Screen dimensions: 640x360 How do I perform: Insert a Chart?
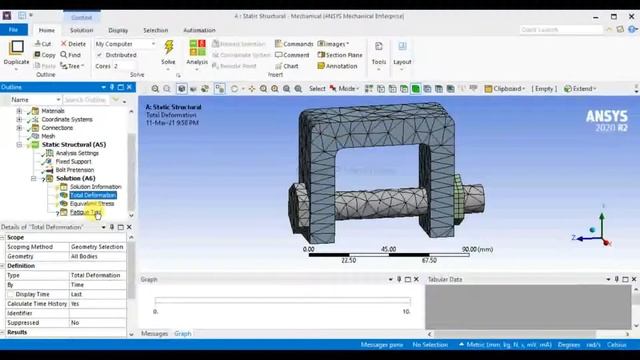coord(287,66)
